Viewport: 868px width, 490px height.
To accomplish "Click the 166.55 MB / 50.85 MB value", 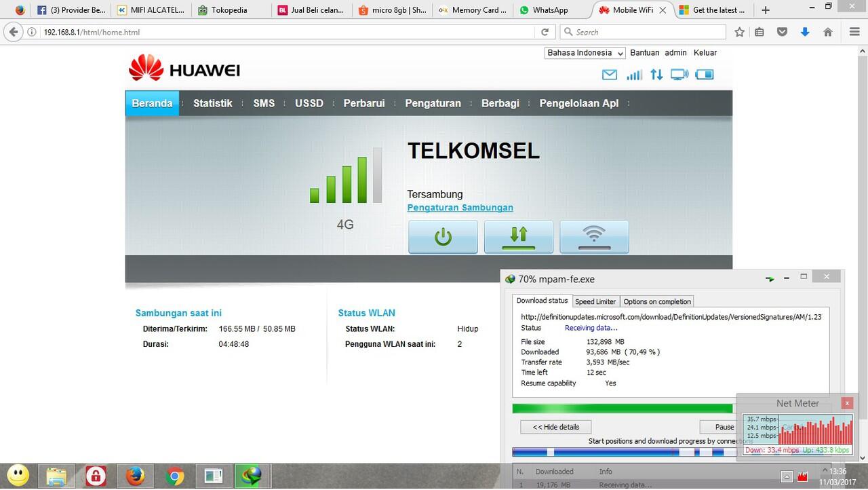I will pyautogui.click(x=257, y=329).
